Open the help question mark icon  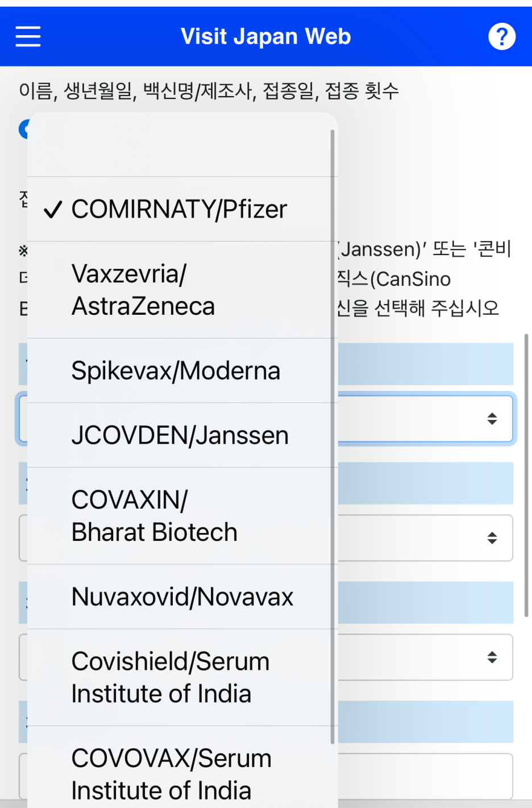pyautogui.click(x=502, y=36)
